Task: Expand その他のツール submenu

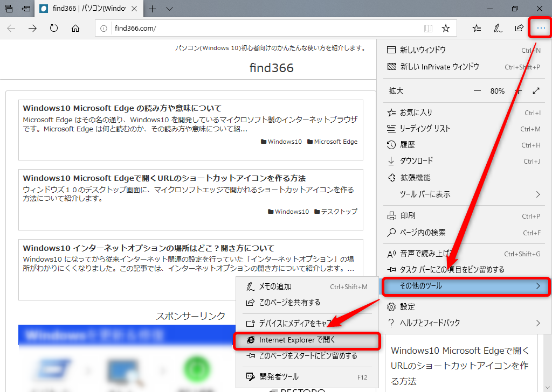Action: pyautogui.click(x=465, y=286)
